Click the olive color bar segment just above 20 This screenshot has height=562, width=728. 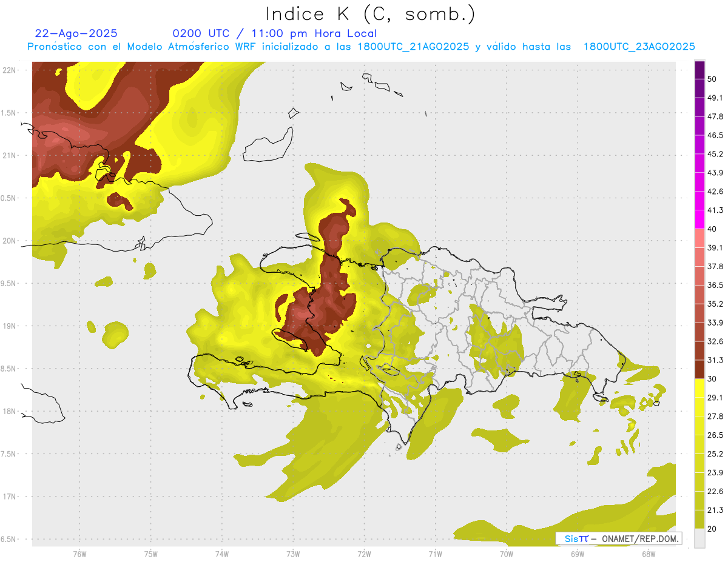[699, 519]
